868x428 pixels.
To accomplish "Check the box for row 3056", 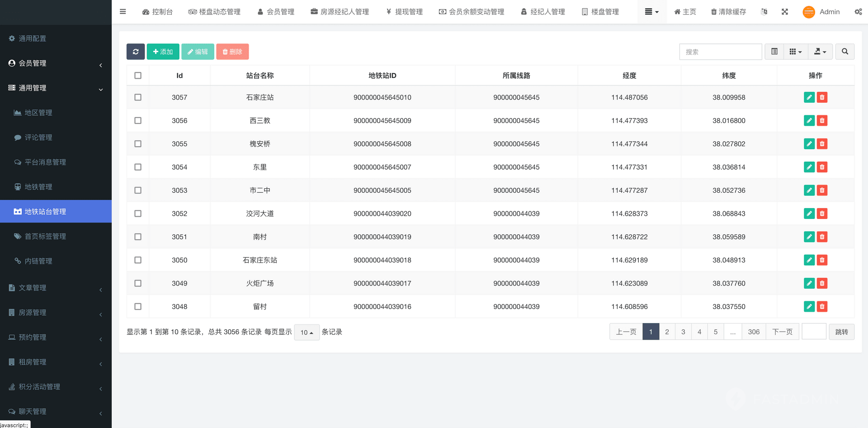I will click(138, 120).
